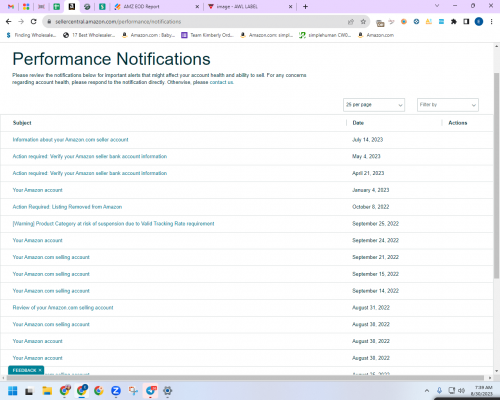Switch to the pinned Gmail tab
Viewport: 500px width, 400px height.
pos(11,6)
